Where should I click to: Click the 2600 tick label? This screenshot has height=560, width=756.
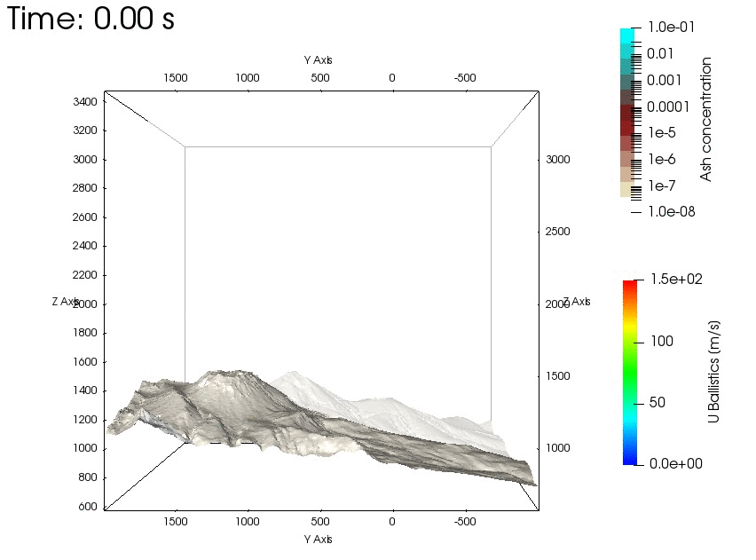point(85,217)
